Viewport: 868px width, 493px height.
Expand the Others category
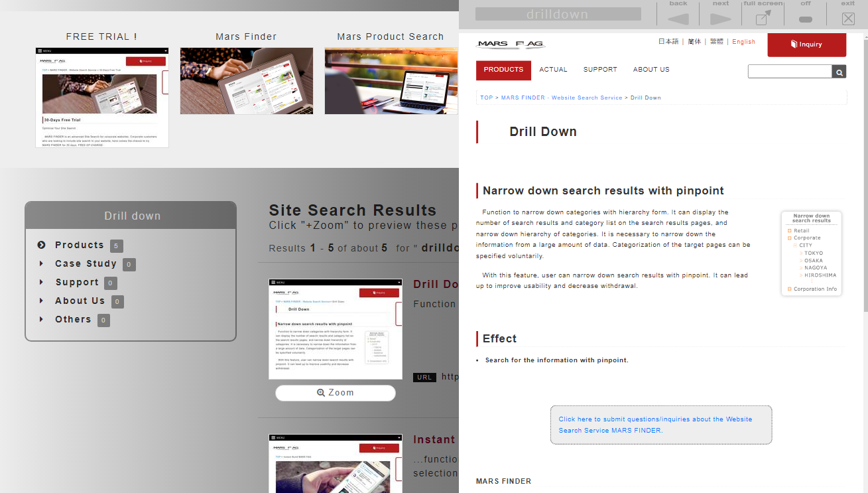click(x=73, y=319)
